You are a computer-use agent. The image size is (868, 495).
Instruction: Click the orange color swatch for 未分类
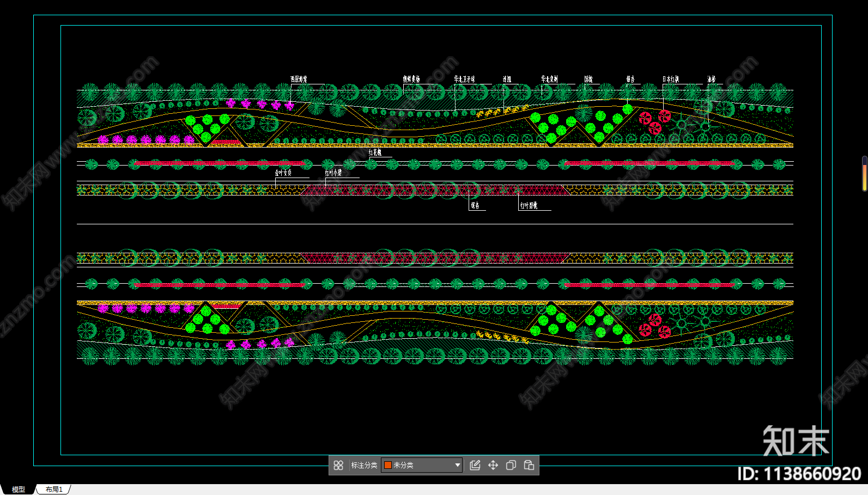point(388,465)
